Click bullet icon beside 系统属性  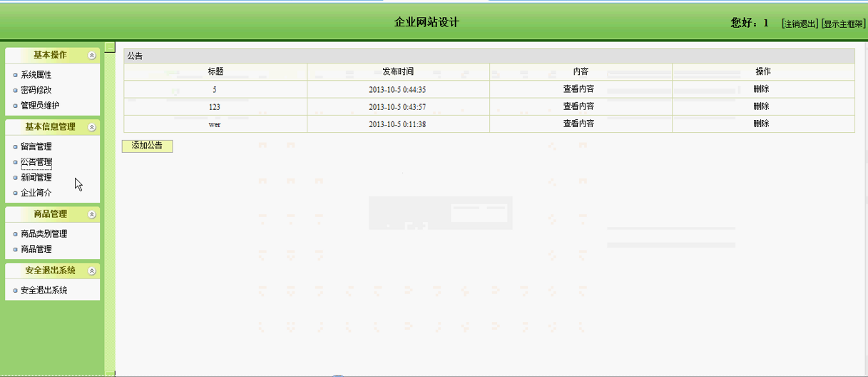tap(15, 75)
